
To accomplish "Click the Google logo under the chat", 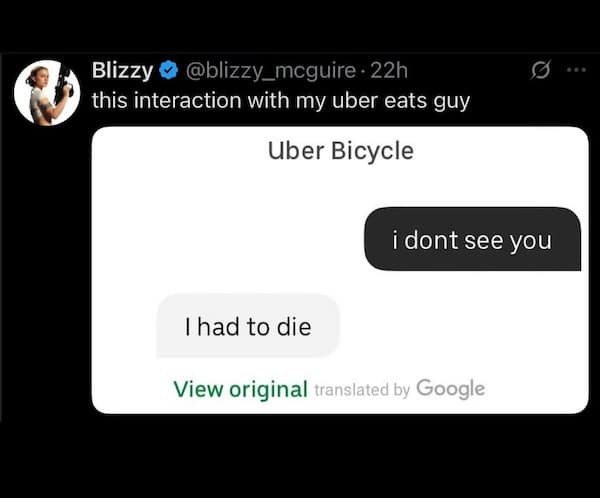I will [x=451, y=389].
